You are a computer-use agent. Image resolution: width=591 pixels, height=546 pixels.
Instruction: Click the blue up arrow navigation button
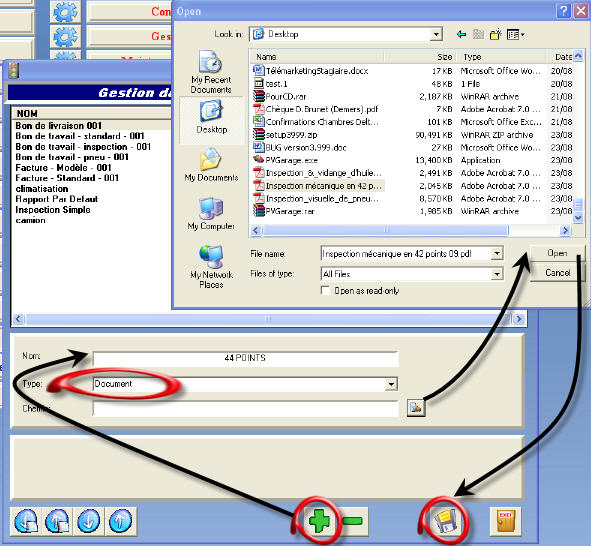coord(120,522)
